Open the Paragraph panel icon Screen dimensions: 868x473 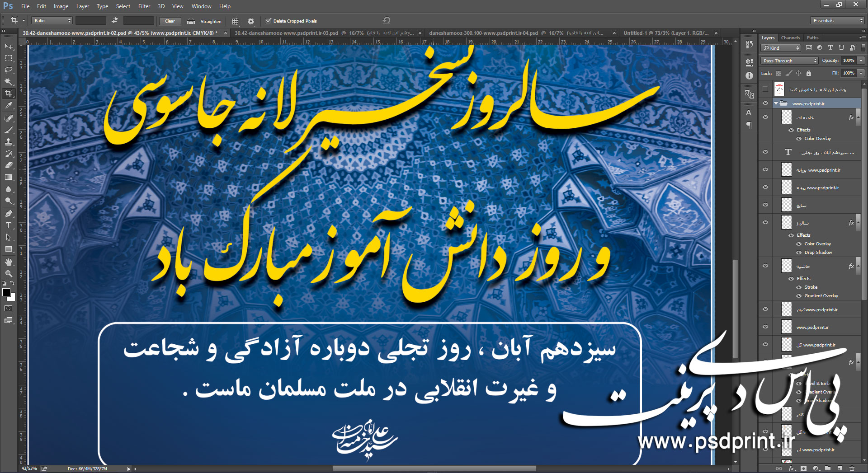[x=749, y=126]
